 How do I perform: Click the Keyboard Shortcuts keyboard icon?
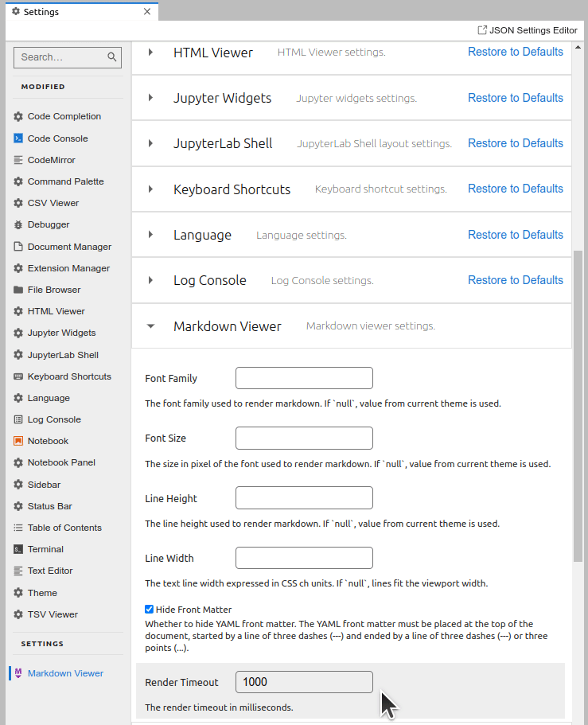tap(18, 376)
